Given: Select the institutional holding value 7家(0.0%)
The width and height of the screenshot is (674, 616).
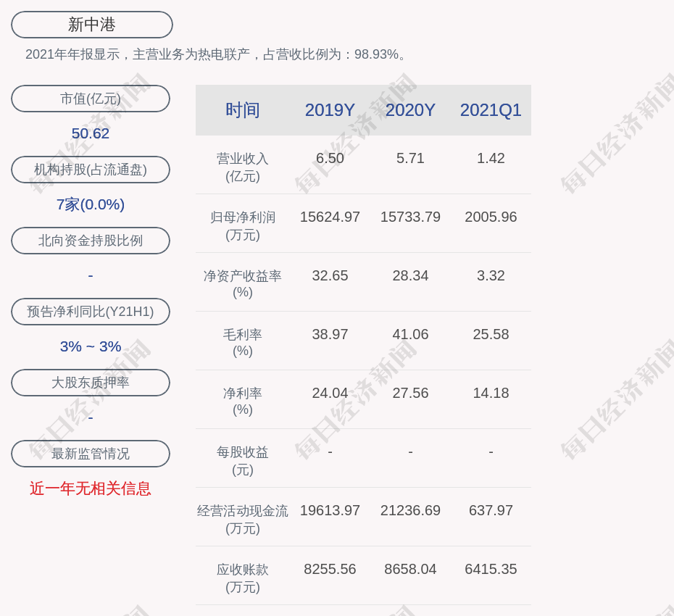Looking at the screenshot, I should tap(91, 204).
